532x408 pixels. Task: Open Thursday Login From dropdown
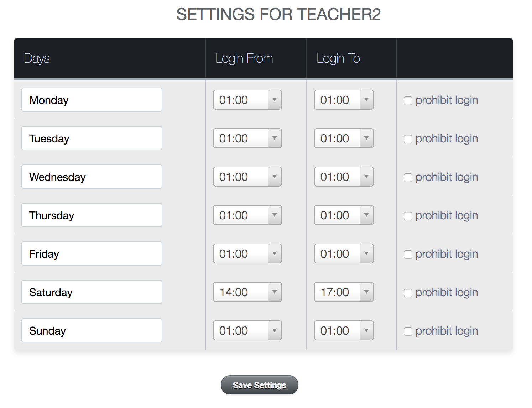247,215
